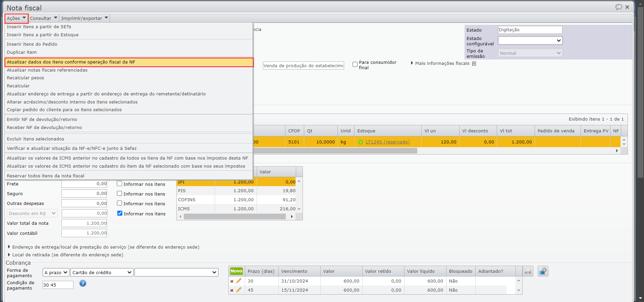The image size is (644, 302).
Task: Open the Ações menu
Action: pos(16,18)
